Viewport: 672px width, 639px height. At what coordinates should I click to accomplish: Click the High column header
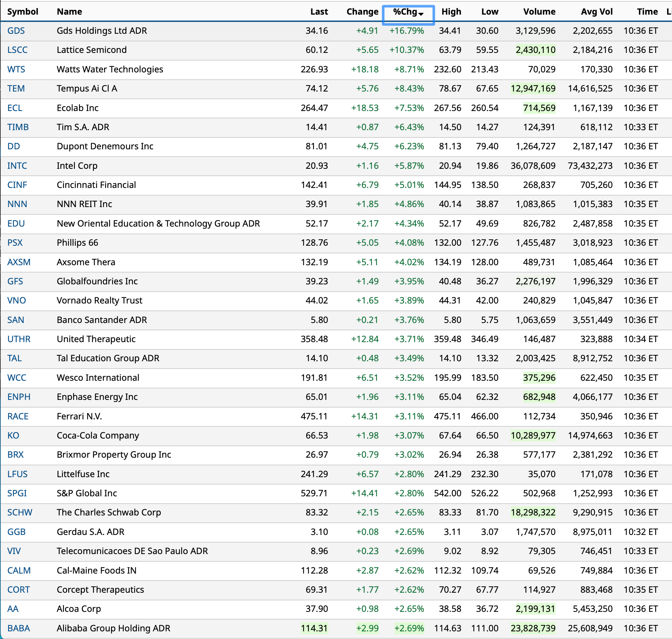451,11
